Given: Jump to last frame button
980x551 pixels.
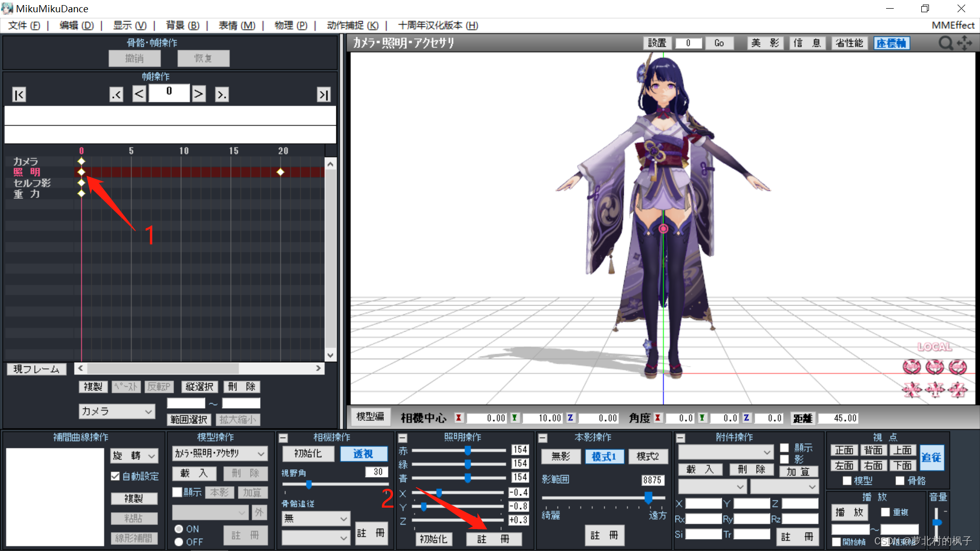Looking at the screenshot, I should point(324,94).
